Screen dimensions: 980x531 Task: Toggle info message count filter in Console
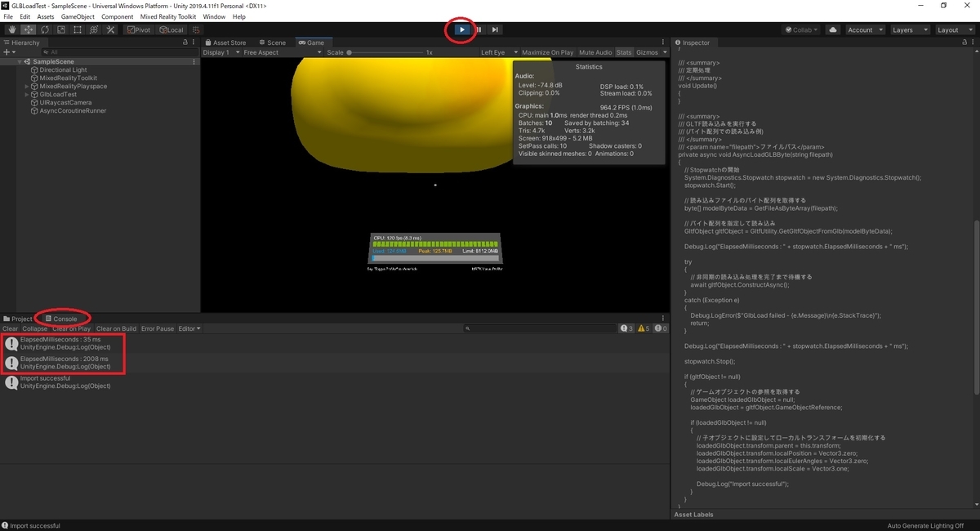pyautogui.click(x=626, y=328)
